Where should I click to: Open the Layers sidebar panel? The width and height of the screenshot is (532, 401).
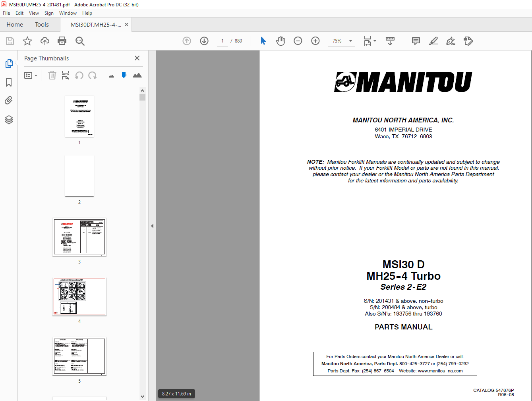pos(9,120)
